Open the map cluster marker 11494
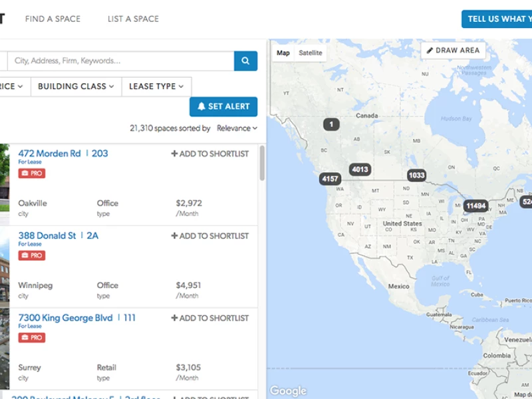This screenshot has height=399, width=532. tap(476, 205)
